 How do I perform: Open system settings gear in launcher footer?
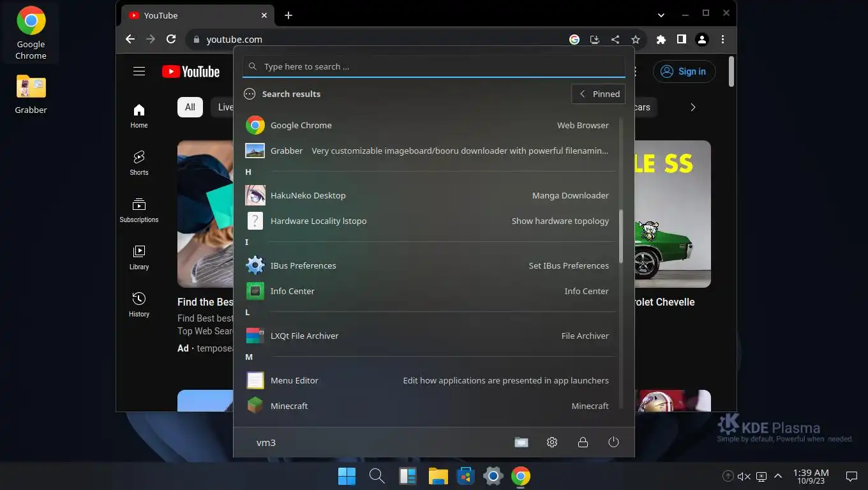coord(552,442)
